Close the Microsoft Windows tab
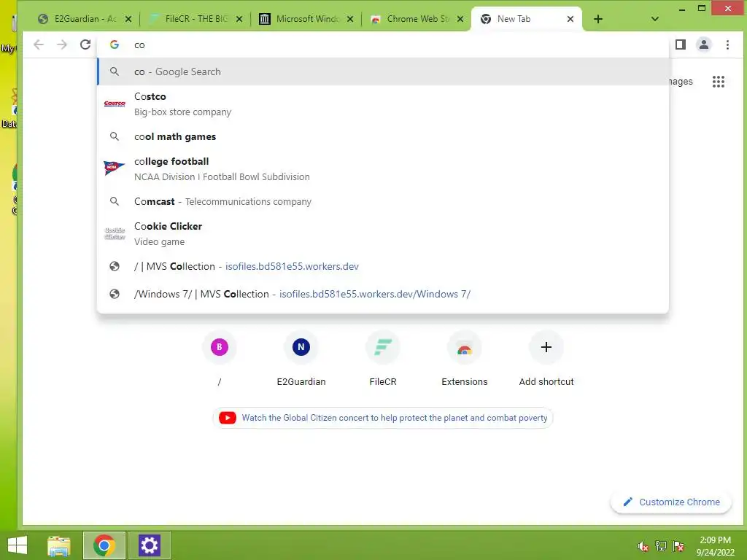This screenshot has height=560, width=747. point(350,19)
